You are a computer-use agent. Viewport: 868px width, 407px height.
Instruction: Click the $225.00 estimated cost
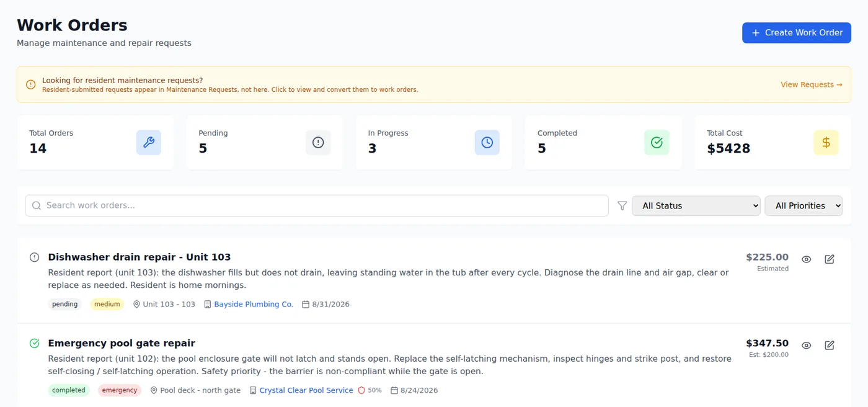pyautogui.click(x=767, y=257)
